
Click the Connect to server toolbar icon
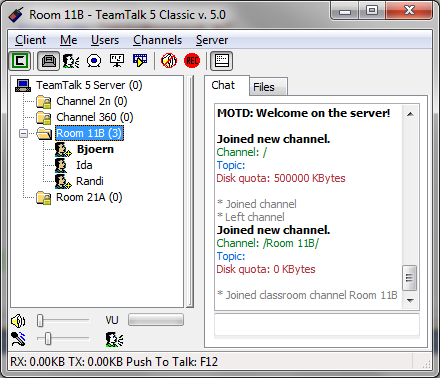pyautogui.click(x=20, y=61)
